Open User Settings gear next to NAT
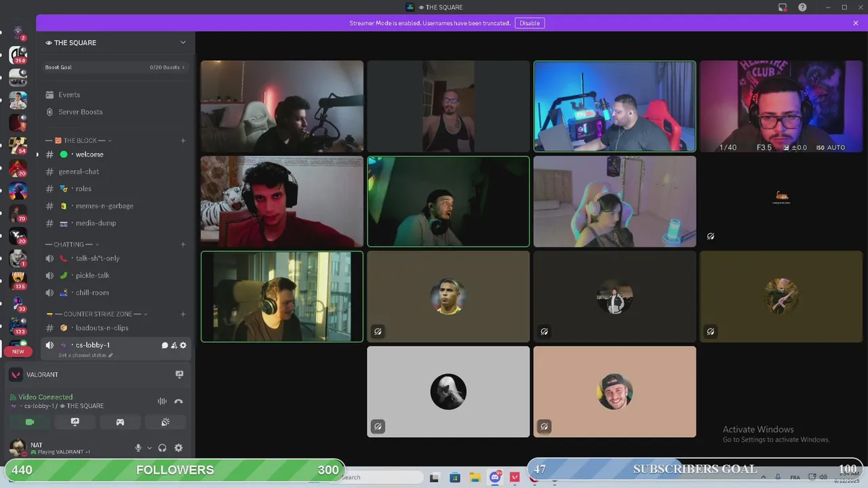The height and width of the screenshot is (488, 868). (178, 448)
